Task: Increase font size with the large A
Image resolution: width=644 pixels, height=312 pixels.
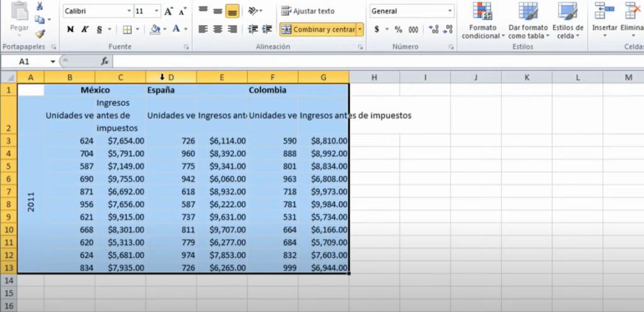Action: (x=169, y=11)
